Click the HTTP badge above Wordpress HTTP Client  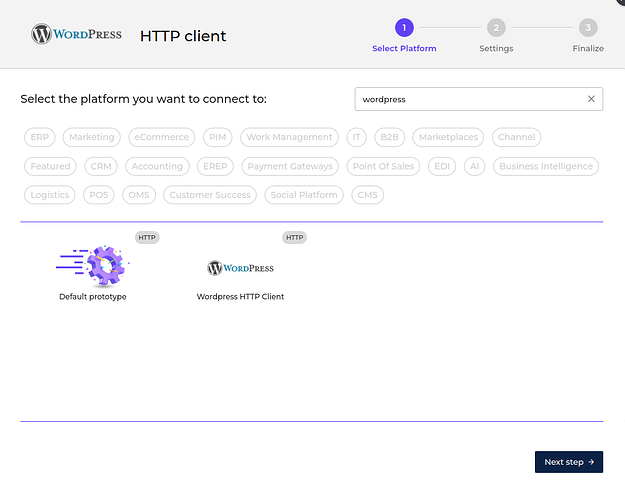(x=295, y=238)
